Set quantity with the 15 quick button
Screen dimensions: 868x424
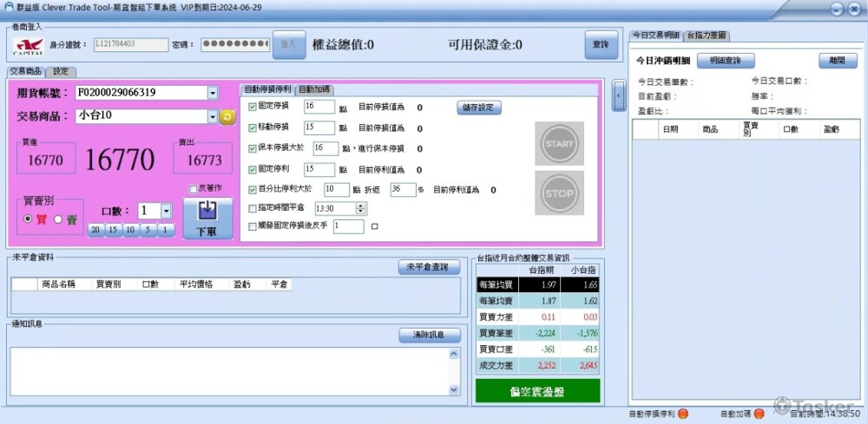[x=114, y=230]
